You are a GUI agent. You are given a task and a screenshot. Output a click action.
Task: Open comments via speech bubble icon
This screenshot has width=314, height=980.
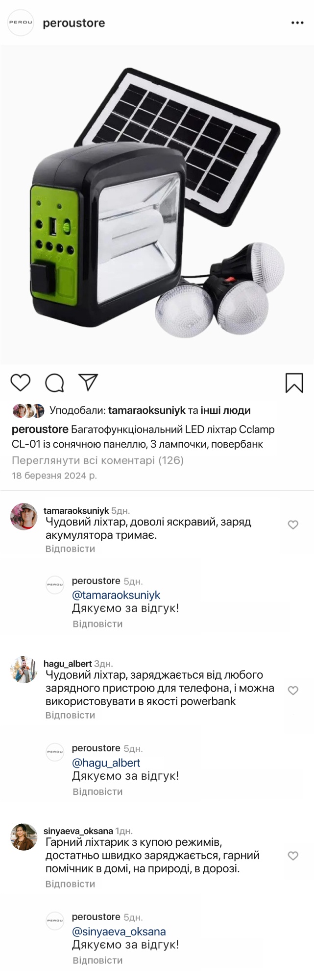coord(54,383)
